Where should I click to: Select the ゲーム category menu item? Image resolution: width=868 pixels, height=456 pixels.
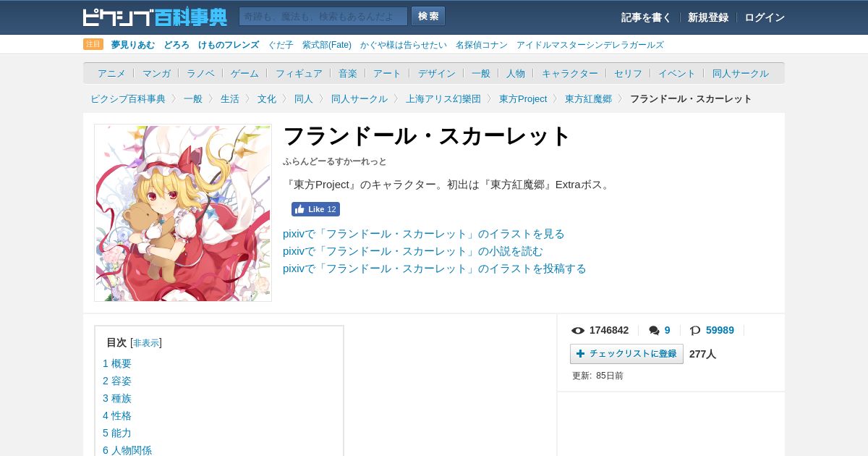pos(244,73)
